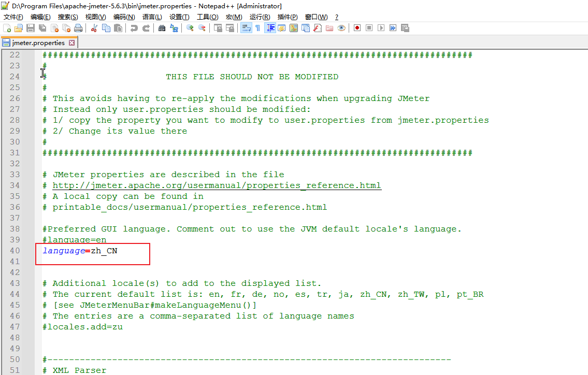Undo the last edit
The height and width of the screenshot is (375, 588).
[134, 28]
